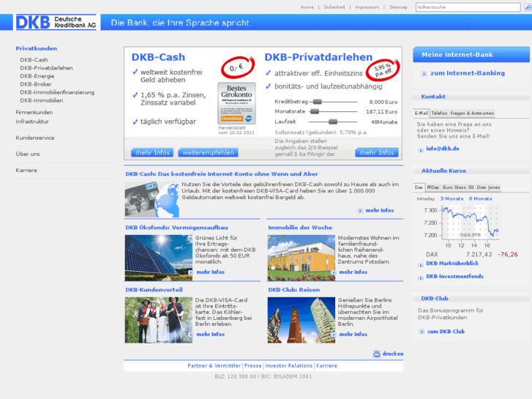Switch to Fragen & Antworten tab

point(472,113)
